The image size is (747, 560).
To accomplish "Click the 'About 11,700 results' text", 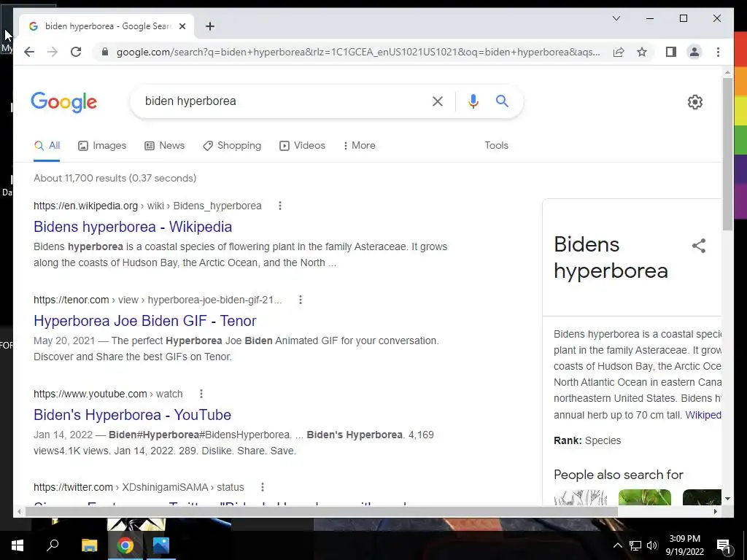I will pos(115,178).
